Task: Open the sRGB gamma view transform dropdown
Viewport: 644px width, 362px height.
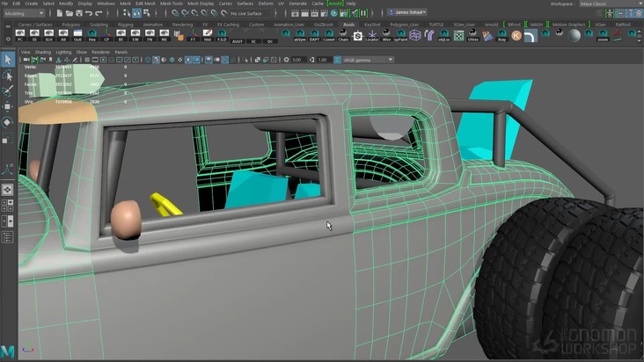Action: (368, 60)
